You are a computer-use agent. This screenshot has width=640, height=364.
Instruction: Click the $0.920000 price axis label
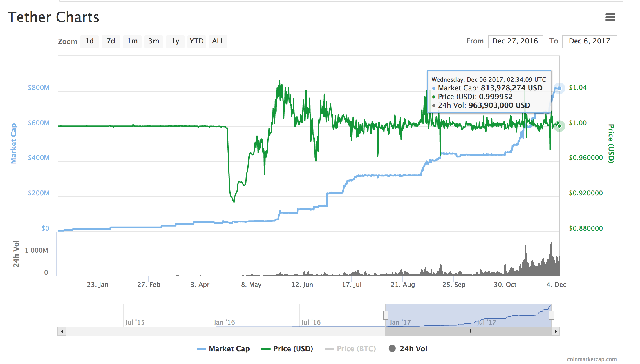586,193
